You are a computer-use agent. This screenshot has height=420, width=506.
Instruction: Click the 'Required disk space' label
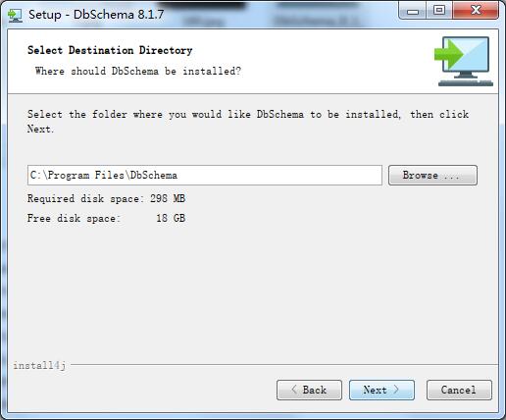[85, 198]
